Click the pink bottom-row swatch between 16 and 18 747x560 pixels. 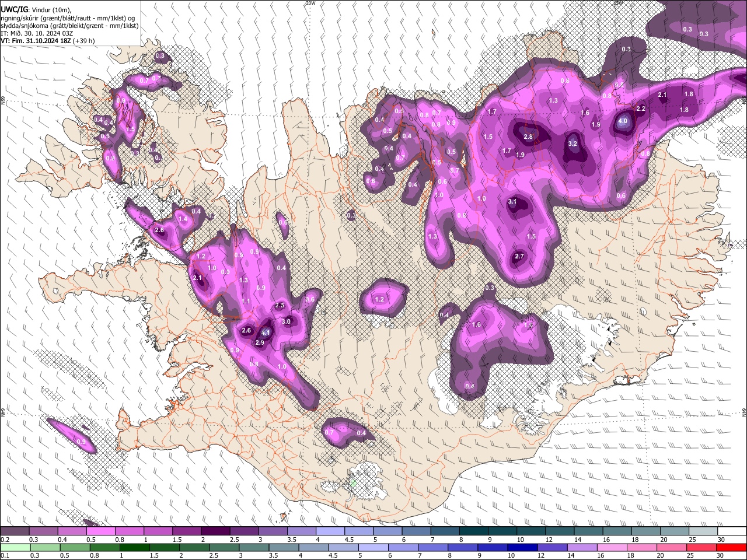click(x=612, y=547)
